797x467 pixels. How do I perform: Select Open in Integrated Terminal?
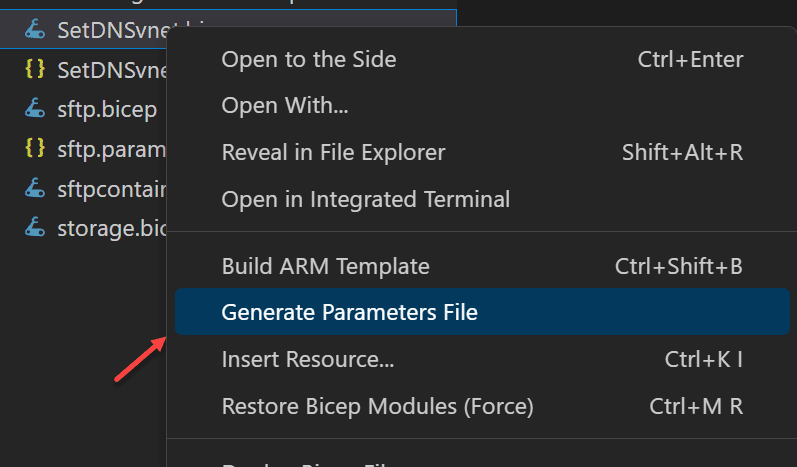pos(482,199)
